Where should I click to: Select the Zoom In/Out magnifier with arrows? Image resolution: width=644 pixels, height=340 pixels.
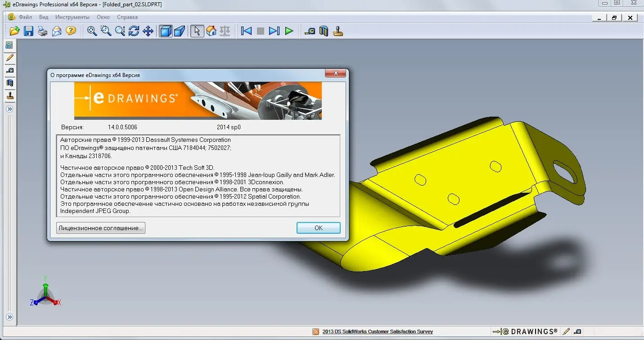pos(120,31)
